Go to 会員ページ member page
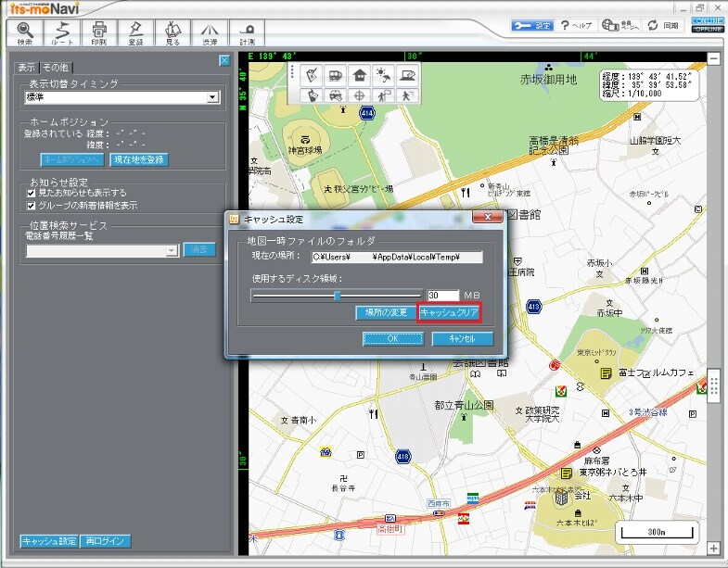 coord(619,26)
